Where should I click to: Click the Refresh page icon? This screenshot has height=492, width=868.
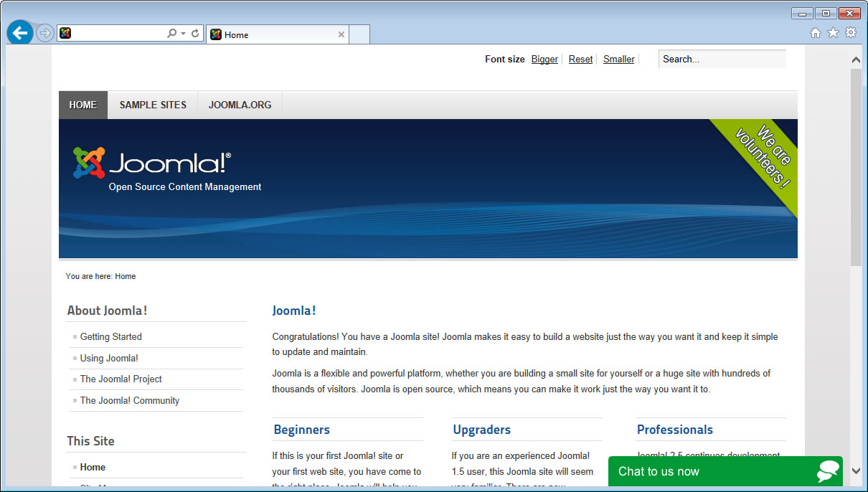point(195,33)
